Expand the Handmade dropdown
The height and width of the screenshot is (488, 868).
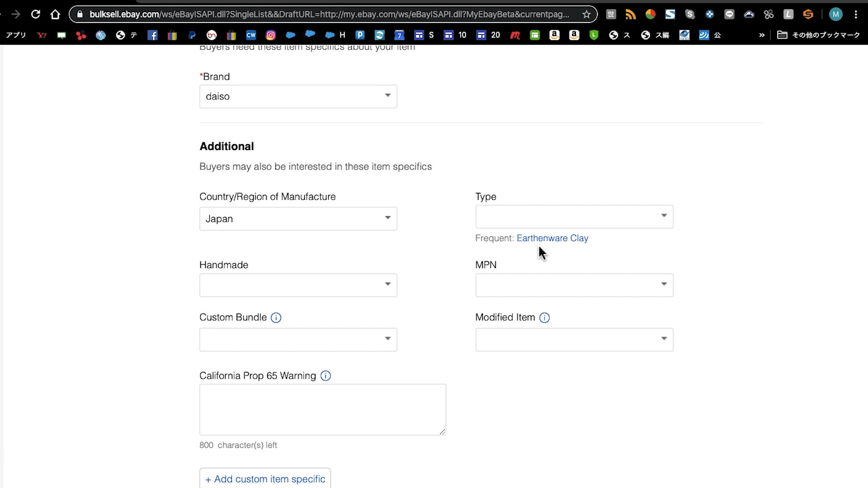[298, 285]
